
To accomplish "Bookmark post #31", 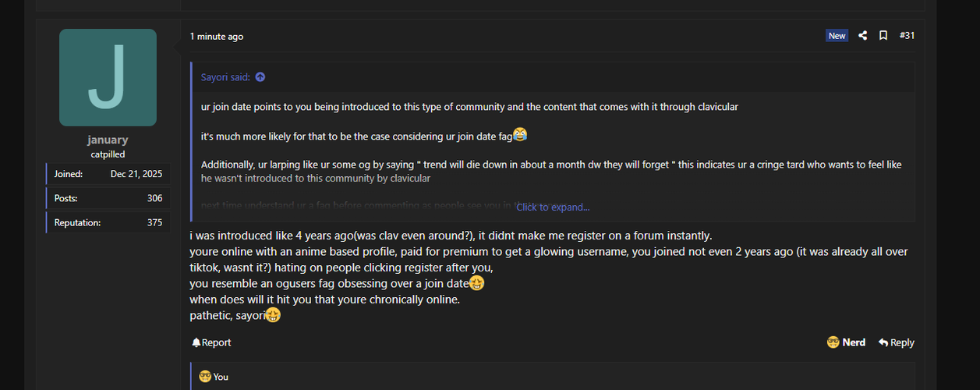I will [x=883, y=36].
